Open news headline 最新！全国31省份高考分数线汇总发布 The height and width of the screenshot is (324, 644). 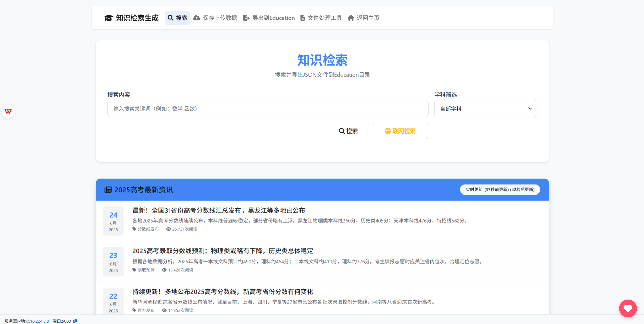[x=219, y=210]
